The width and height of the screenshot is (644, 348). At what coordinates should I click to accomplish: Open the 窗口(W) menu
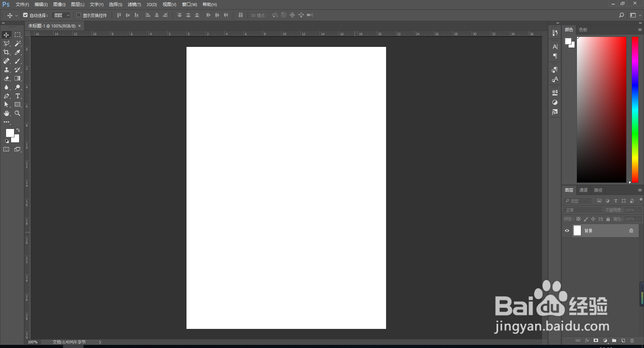click(190, 4)
